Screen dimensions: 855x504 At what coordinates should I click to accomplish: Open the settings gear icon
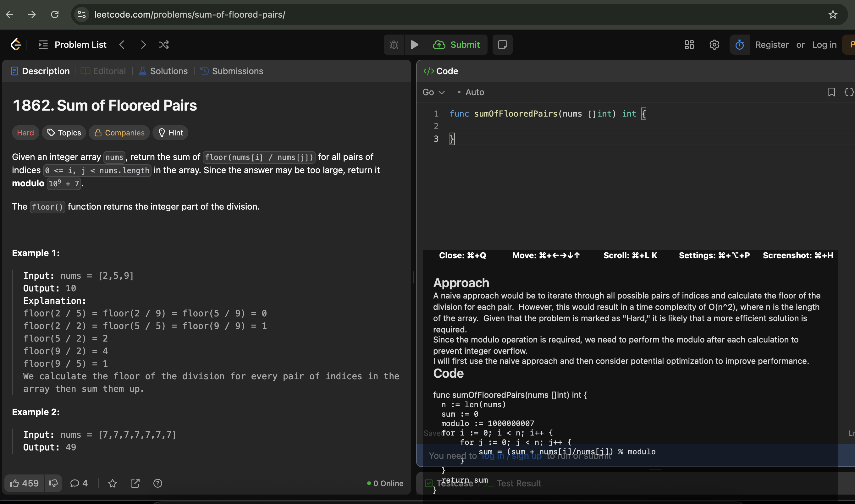(x=714, y=45)
